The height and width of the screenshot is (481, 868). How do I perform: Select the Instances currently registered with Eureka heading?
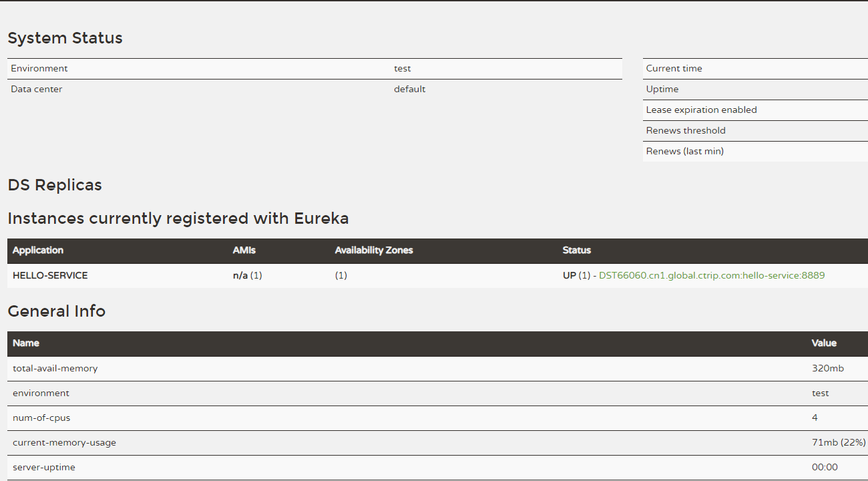tap(178, 218)
